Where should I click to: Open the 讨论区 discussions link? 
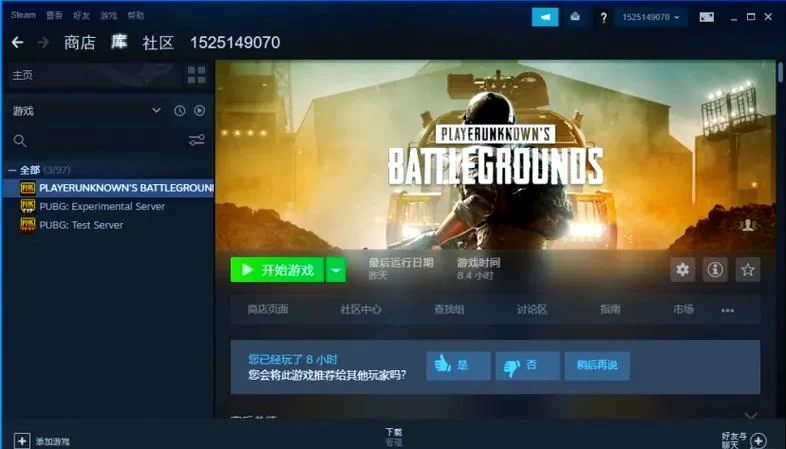click(532, 310)
